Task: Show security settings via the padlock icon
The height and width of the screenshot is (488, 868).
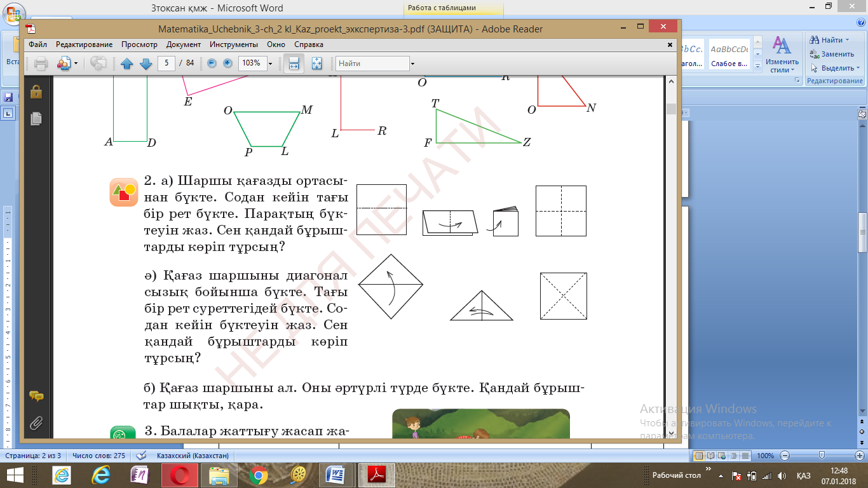Action: coord(36,91)
